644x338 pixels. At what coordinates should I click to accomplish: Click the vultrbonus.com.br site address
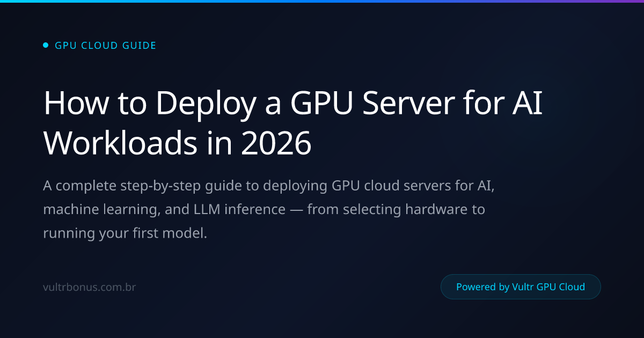click(x=89, y=287)
